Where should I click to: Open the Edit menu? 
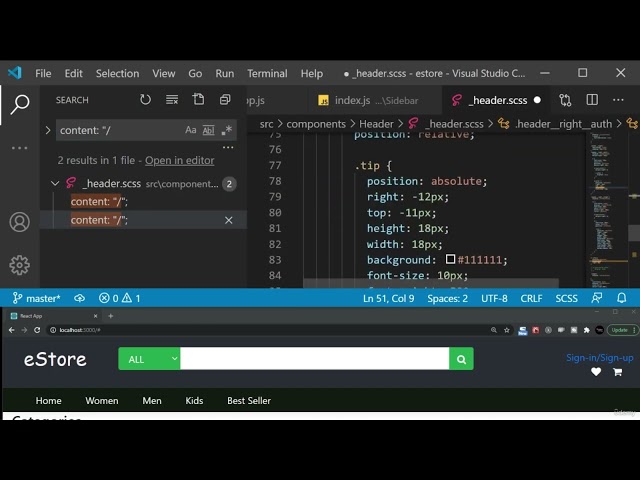tap(73, 73)
